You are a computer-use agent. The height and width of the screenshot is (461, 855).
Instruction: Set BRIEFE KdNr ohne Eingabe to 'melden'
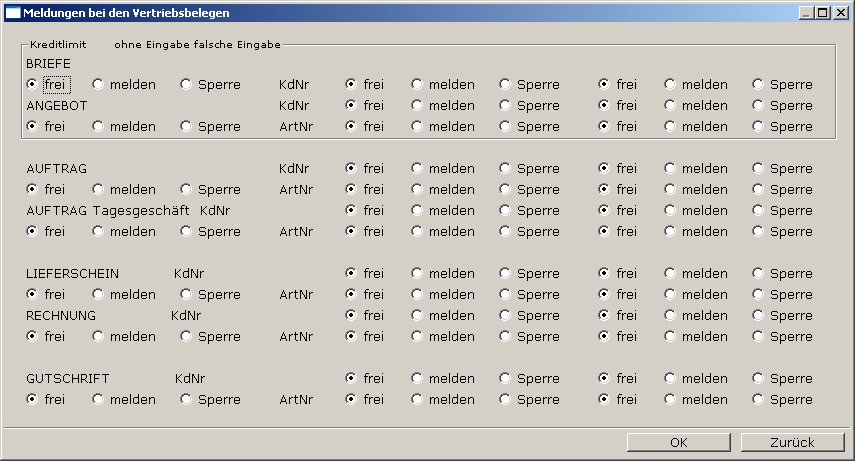pos(417,85)
